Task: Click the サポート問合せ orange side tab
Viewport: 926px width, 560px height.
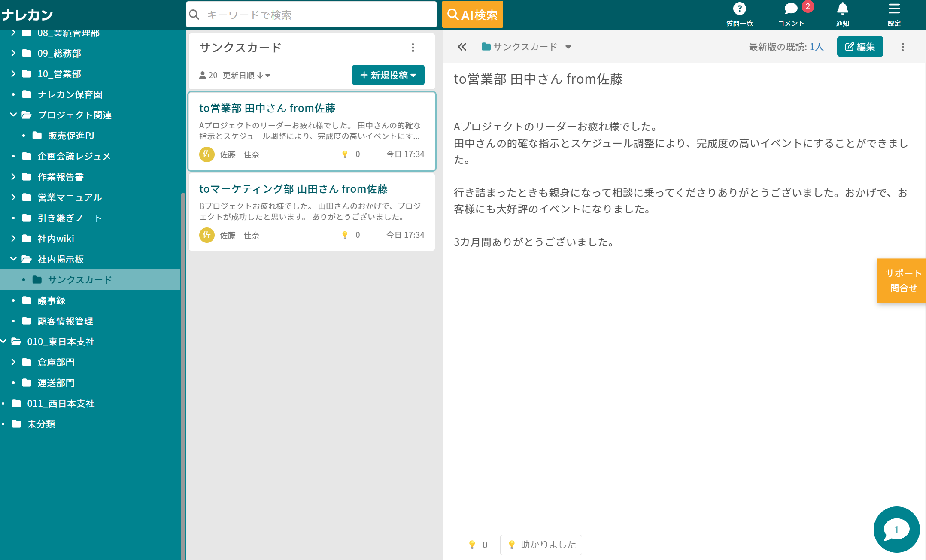Action: point(902,281)
